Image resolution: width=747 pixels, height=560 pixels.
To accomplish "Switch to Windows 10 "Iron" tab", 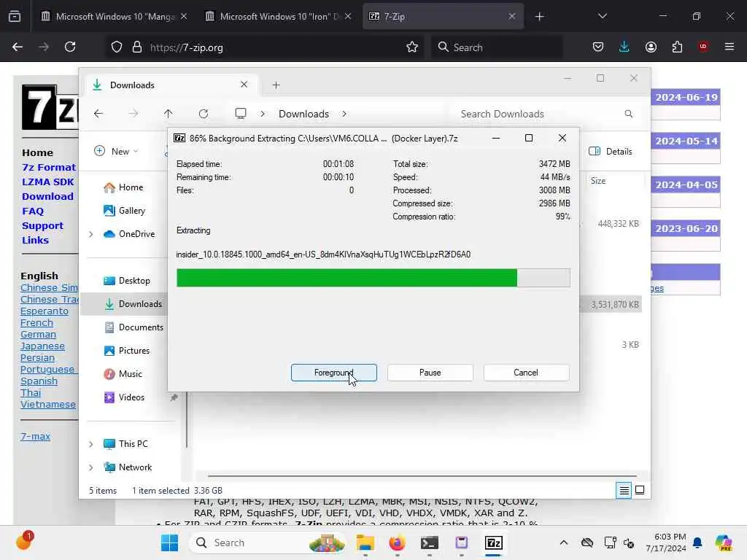I will pos(279,17).
